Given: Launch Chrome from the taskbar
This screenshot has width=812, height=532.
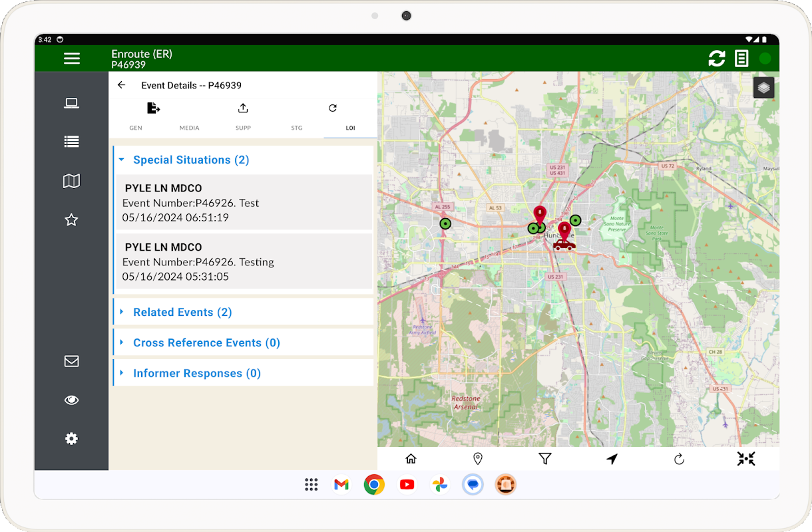Looking at the screenshot, I should [374, 485].
